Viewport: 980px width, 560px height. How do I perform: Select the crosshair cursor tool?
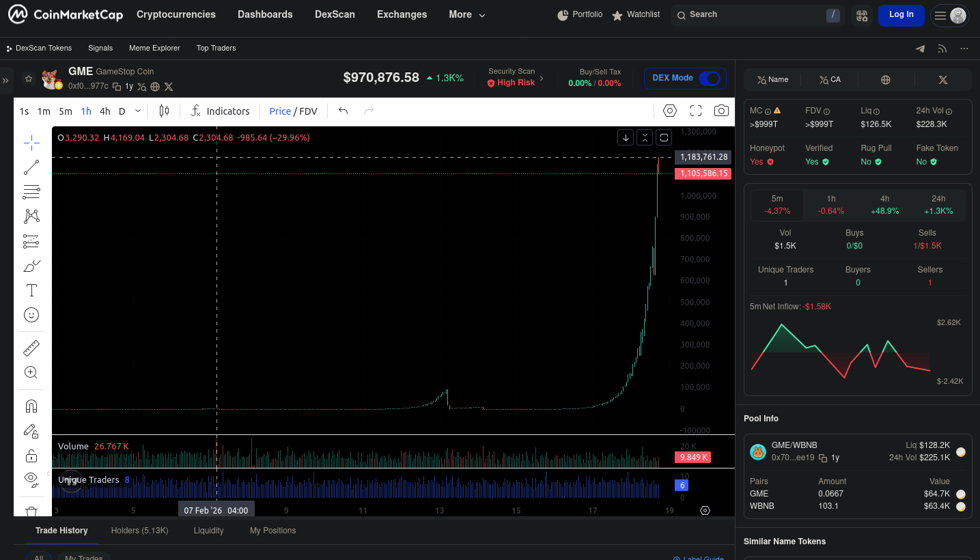[31, 143]
